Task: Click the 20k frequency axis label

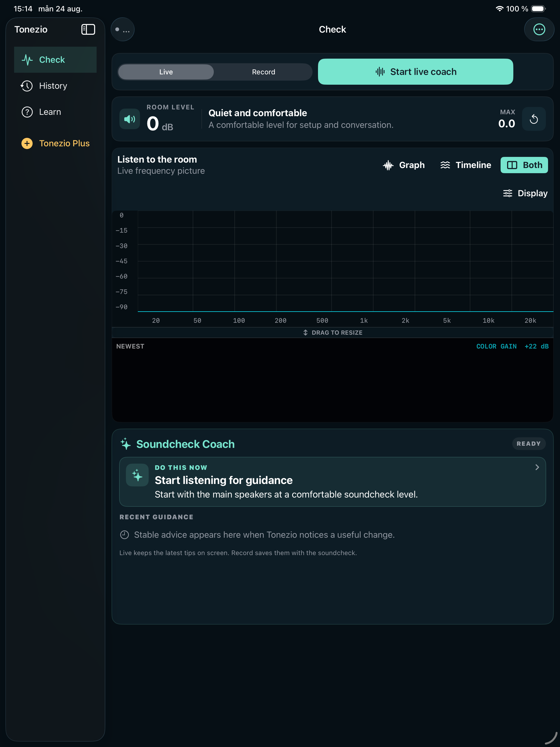Action: (x=530, y=321)
